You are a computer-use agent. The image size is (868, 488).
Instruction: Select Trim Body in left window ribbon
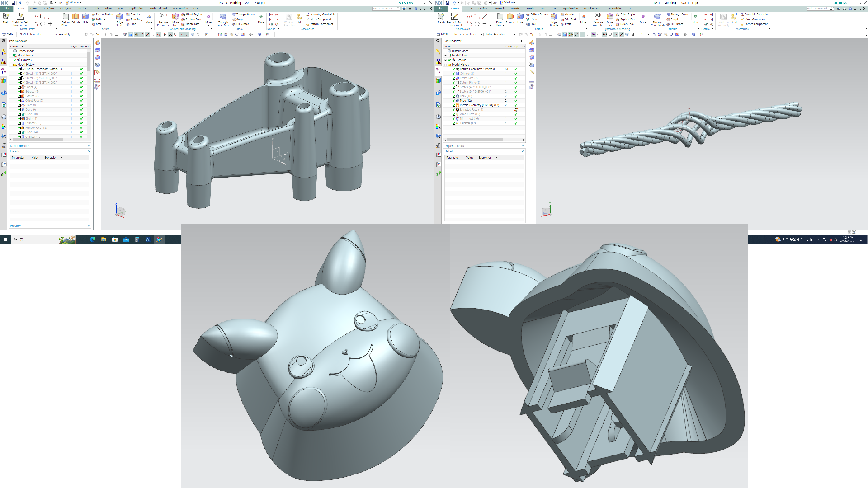click(134, 19)
